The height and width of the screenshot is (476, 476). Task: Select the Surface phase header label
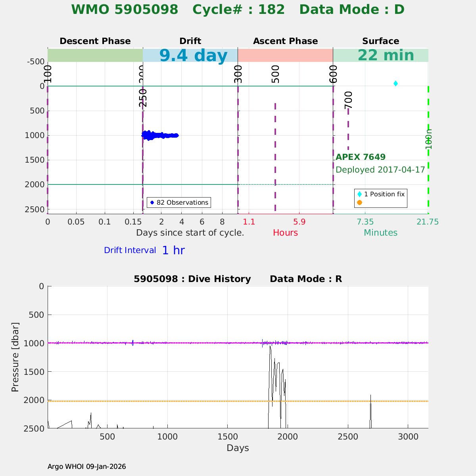pos(380,41)
